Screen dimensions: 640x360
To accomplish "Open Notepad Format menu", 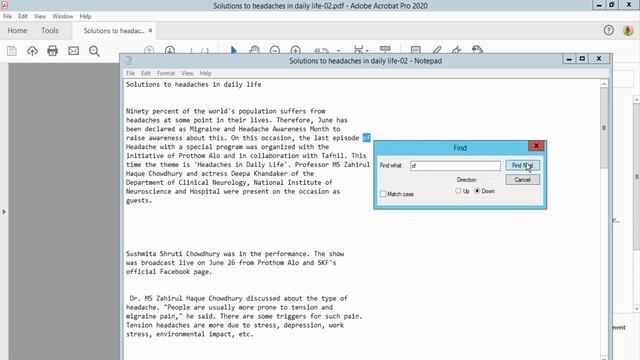I will (166, 73).
